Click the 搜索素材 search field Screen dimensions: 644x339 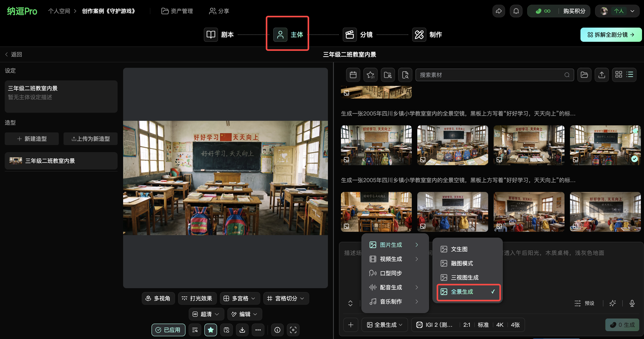pyautogui.click(x=494, y=75)
